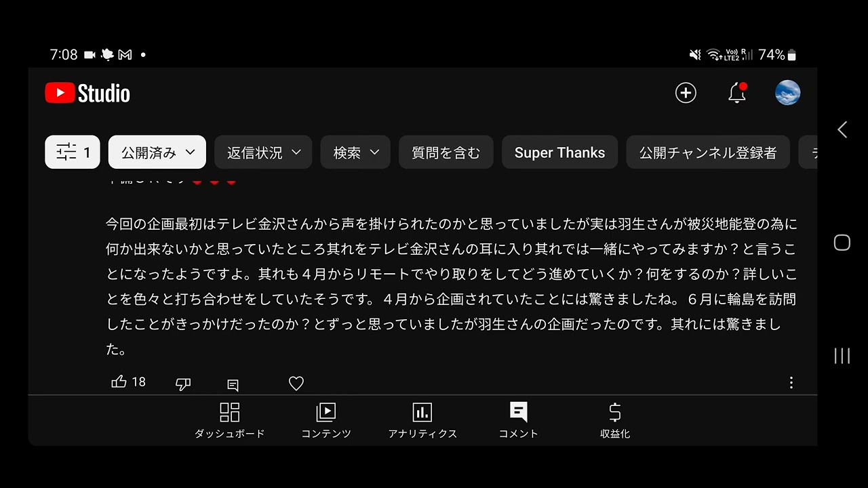Viewport: 868px width, 488px height.
Task: Tap the create plus icon
Action: tap(686, 93)
